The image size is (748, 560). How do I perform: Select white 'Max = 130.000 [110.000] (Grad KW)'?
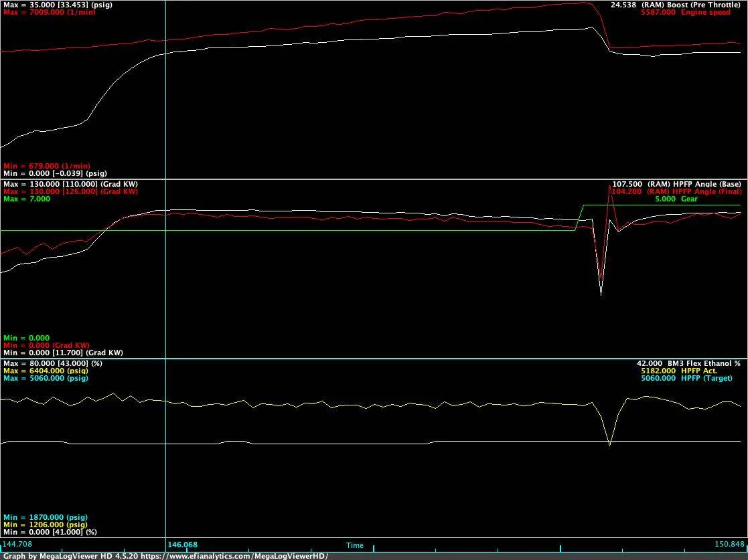tap(70, 184)
